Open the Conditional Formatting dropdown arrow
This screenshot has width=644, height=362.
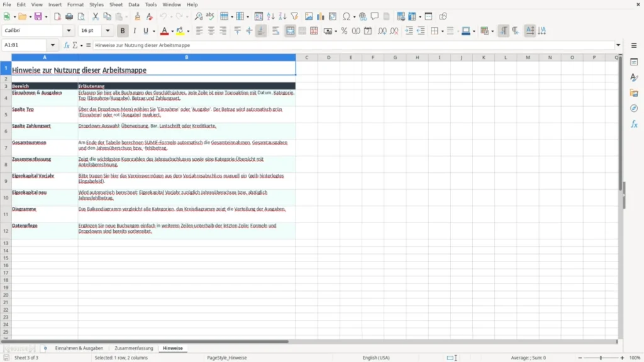pyautogui.click(x=492, y=31)
